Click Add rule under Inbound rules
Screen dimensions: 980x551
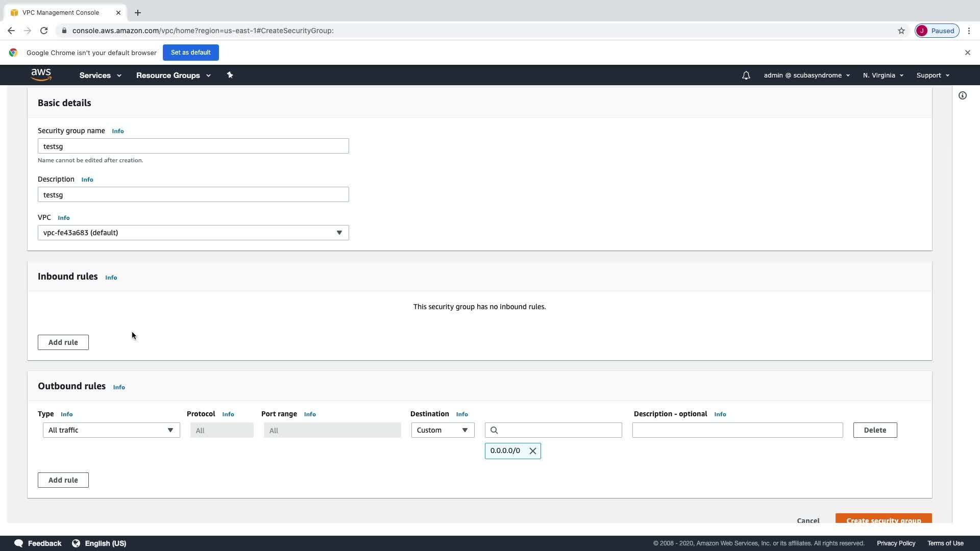pos(63,342)
